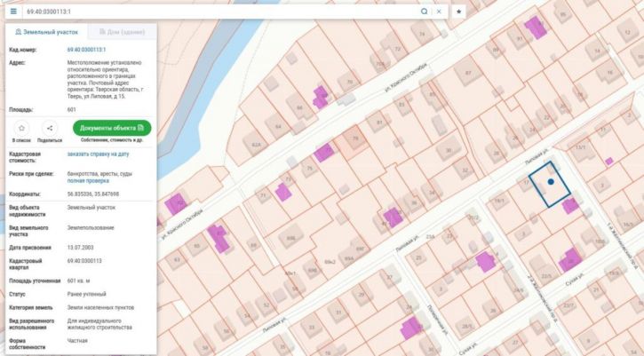Click заказать справку на дату link
Viewport: 644px width, 356px height.
click(99, 154)
